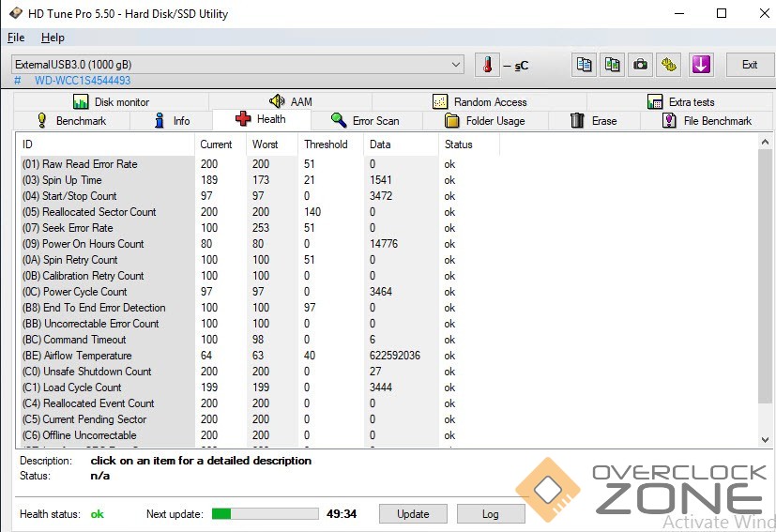The image size is (776, 532).
Task: Open the Help menu
Action: (x=53, y=38)
